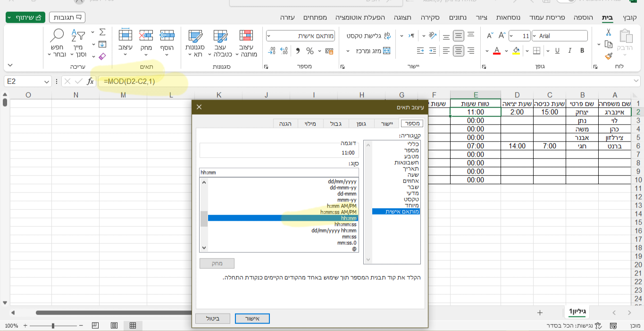Viewport: 644px width, 331px height.
Task: Expand the number format dropdown (מותאם אישית)
Action: [x=269, y=36]
